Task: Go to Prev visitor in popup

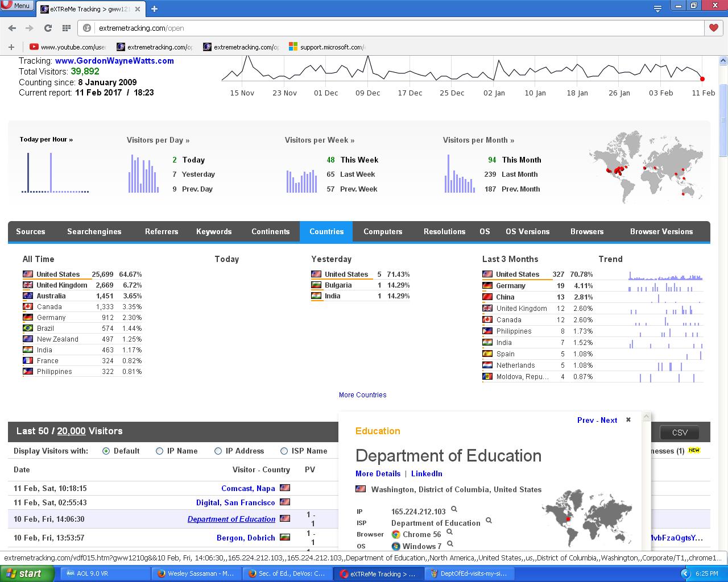Action: [585, 420]
